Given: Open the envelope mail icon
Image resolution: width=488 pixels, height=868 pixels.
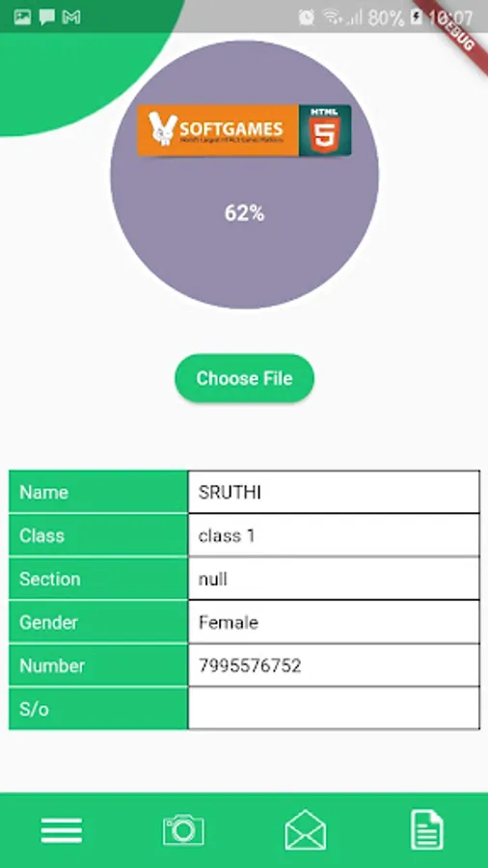Looking at the screenshot, I should point(306,829).
